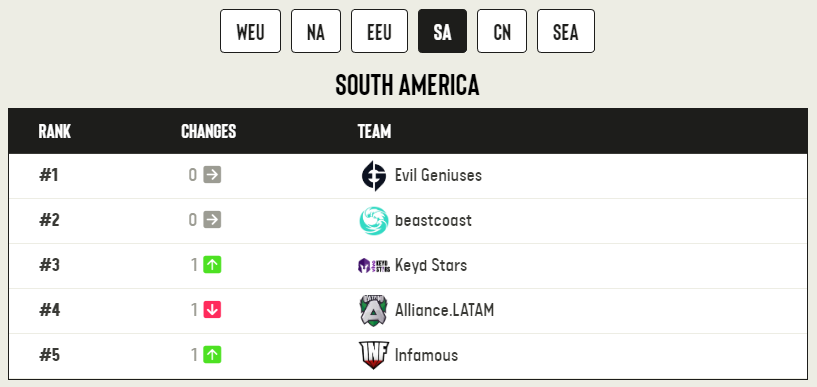The height and width of the screenshot is (387, 817).
Task: Click the RANK column header
Action: click(55, 131)
